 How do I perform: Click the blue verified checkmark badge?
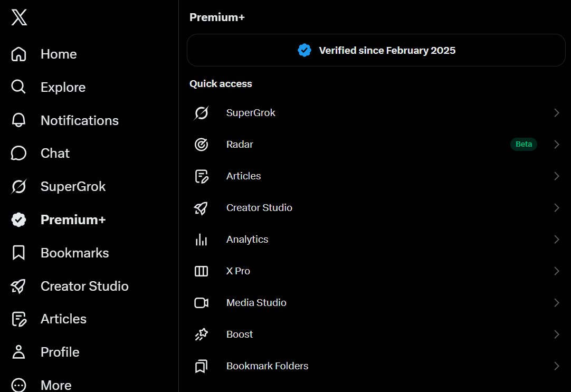[x=304, y=50]
